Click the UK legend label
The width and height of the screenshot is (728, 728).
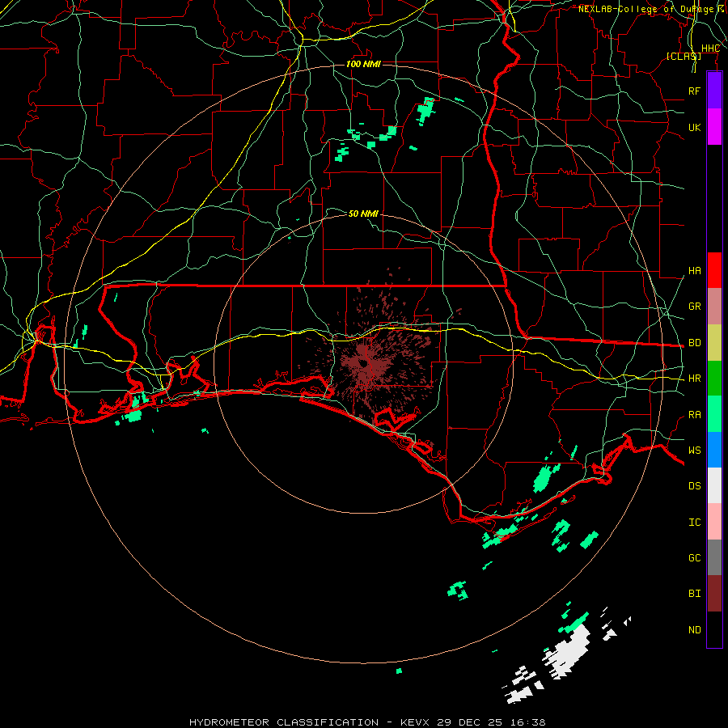point(694,127)
